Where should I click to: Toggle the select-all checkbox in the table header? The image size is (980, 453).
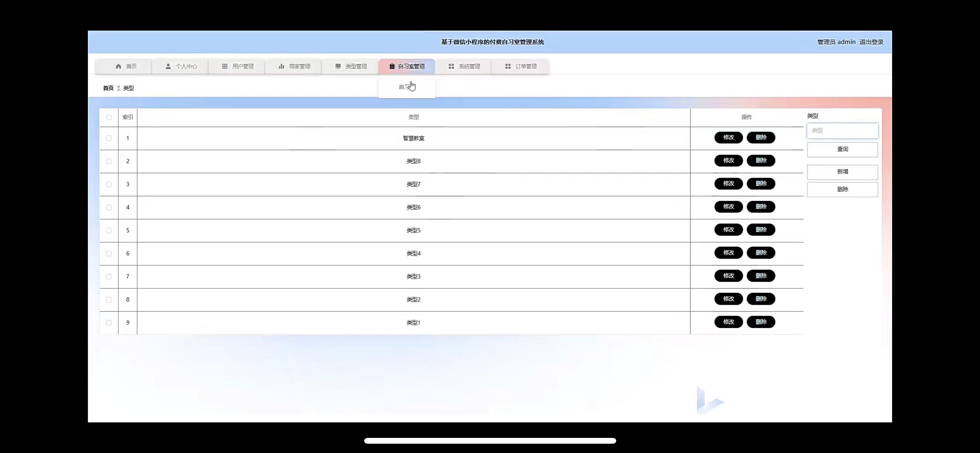tap(109, 117)
